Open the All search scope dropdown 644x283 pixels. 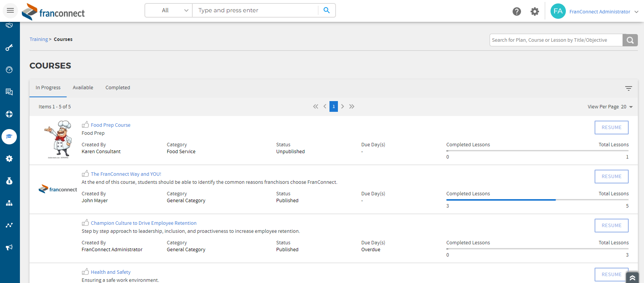click(x=169, y=10)
